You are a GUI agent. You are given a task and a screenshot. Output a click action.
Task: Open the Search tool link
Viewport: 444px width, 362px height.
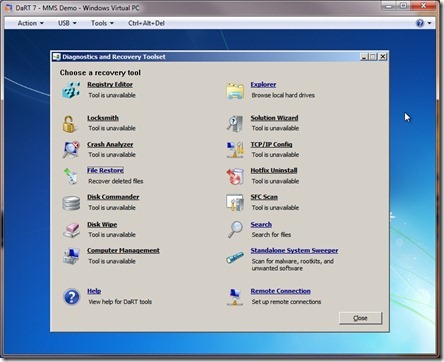click(x=261, y=225)
